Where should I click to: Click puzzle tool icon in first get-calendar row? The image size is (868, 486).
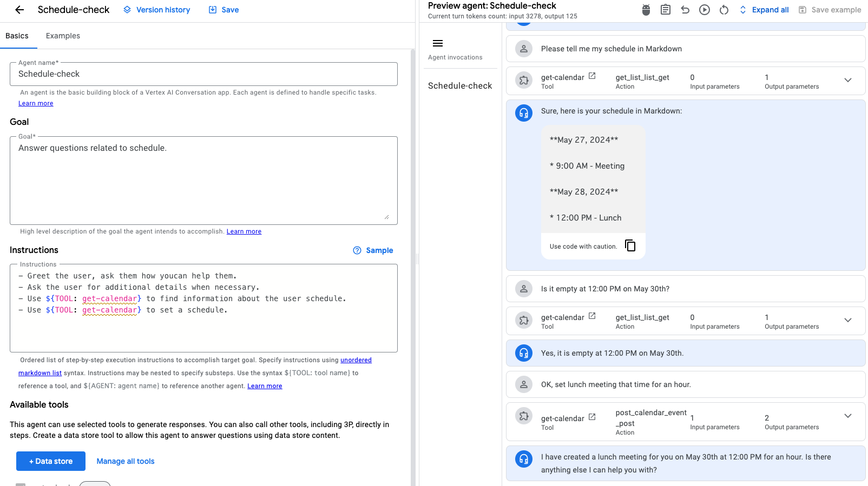point(524,81)
